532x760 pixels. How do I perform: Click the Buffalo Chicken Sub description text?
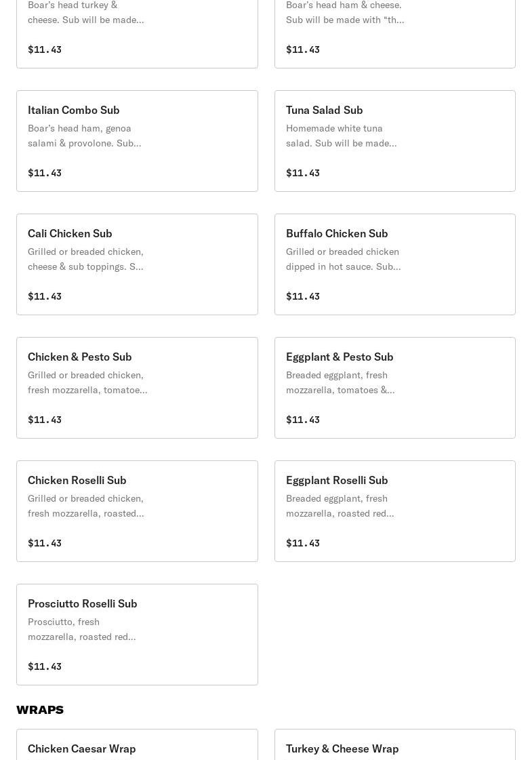(343, 259)
